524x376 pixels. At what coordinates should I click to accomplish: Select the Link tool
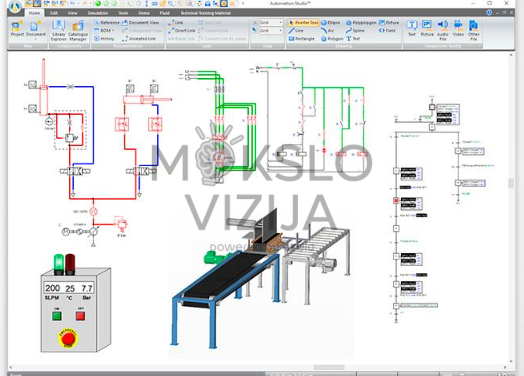(176, 22)
